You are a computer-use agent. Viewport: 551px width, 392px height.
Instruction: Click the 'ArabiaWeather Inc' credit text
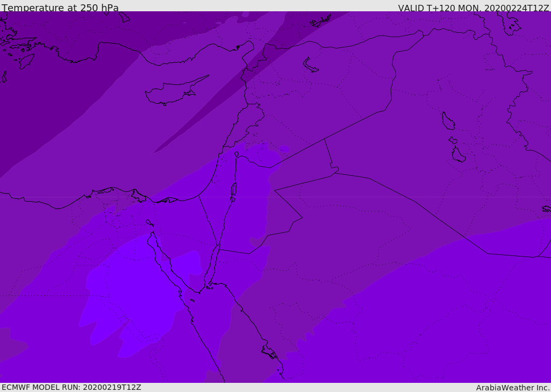(513, 388)
